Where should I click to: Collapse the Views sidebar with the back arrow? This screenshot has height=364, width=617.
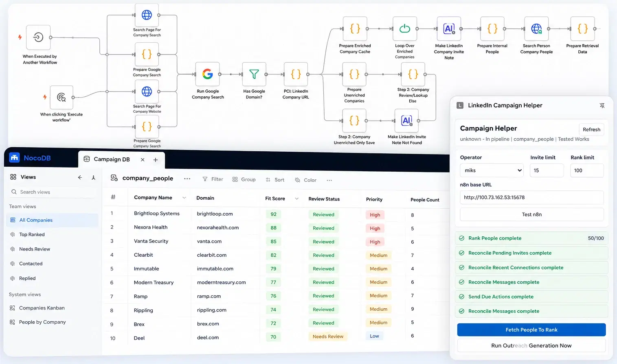click(x=80, y=177)
